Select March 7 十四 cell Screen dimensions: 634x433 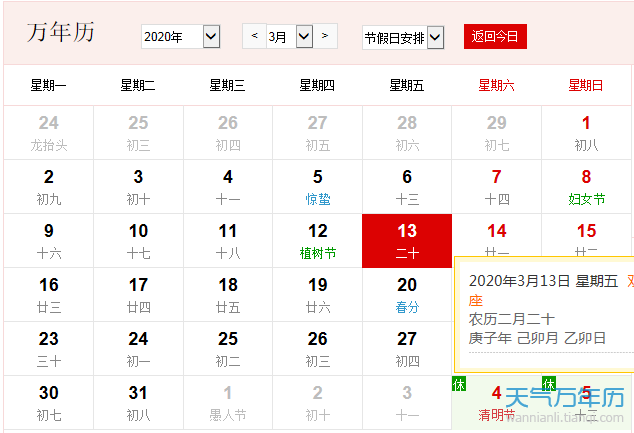point(497,187)
